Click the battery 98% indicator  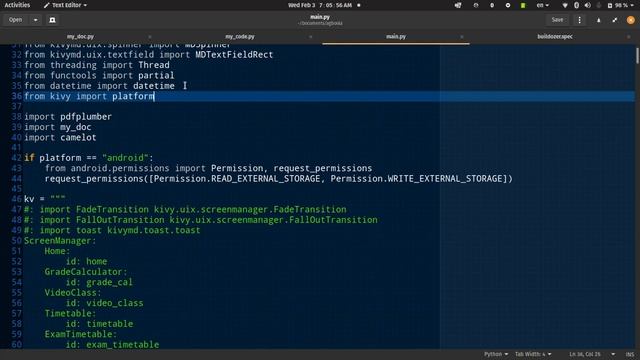[x=618, y=5]
